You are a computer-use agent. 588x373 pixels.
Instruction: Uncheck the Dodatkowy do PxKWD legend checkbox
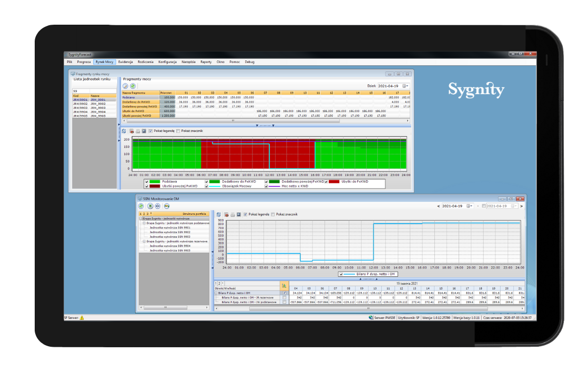pyautogui.click(x=206, y=182)
